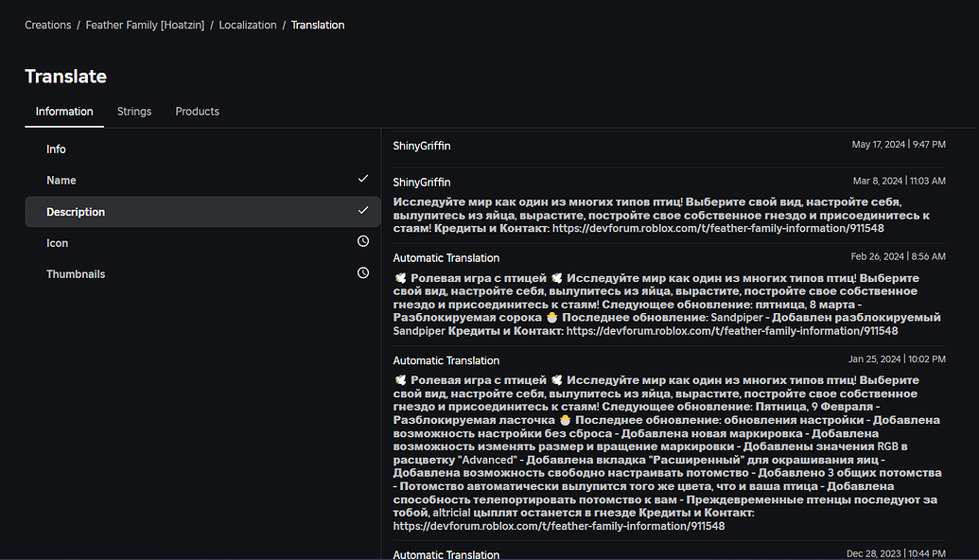Go to the Localization breadcrumb

pos(247,25)
